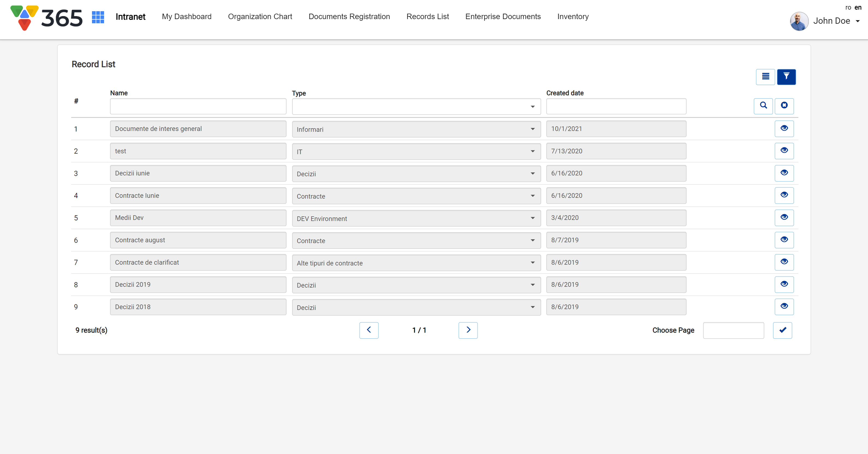Click the 365 logo

46,17
